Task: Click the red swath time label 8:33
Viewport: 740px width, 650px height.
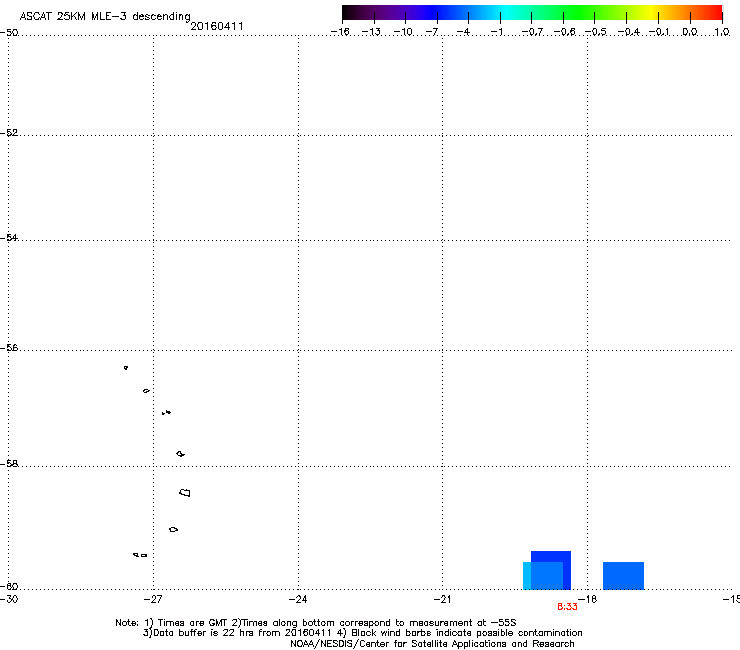Action: click(x=567, y=607)
